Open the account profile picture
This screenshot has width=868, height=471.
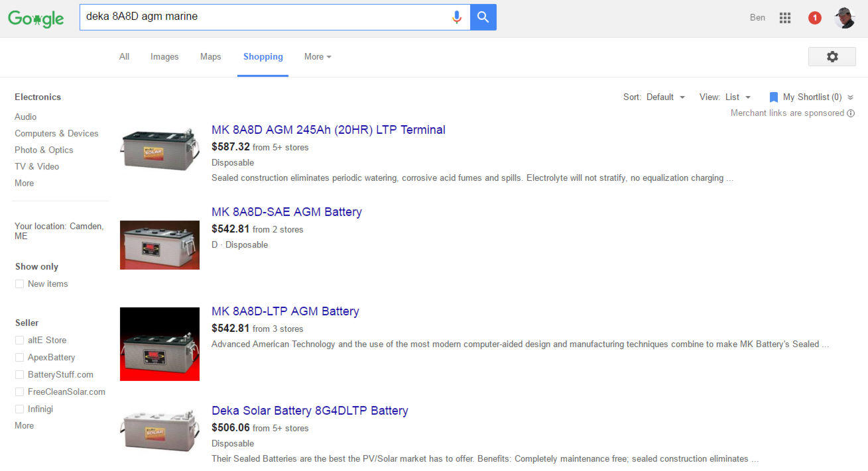click(x=845, y=18)
